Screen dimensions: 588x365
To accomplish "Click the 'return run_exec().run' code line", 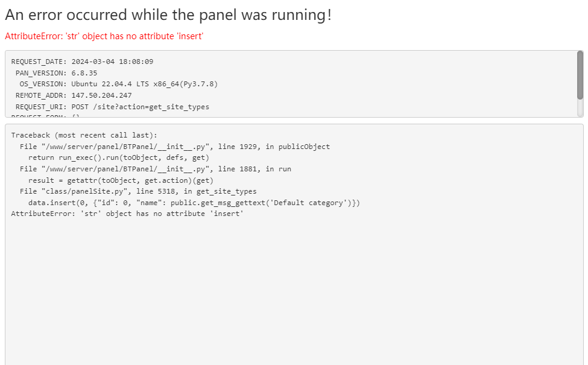I will click(119, 157).
